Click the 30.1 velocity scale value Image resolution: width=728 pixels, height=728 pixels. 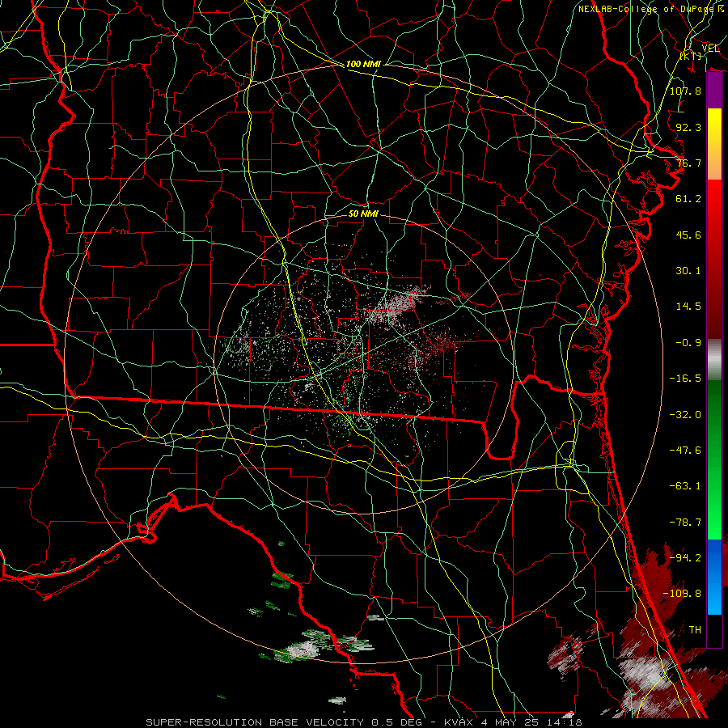point(688,271)
